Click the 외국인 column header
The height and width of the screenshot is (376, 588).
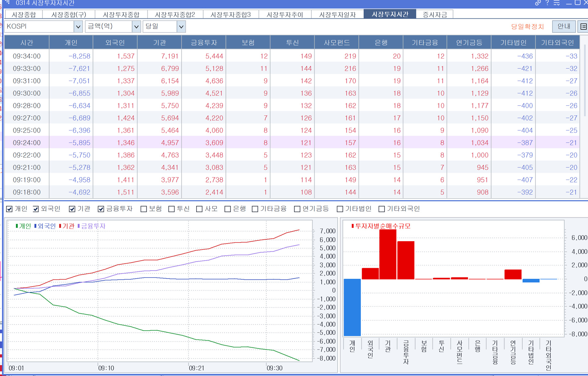coord(115,42)
